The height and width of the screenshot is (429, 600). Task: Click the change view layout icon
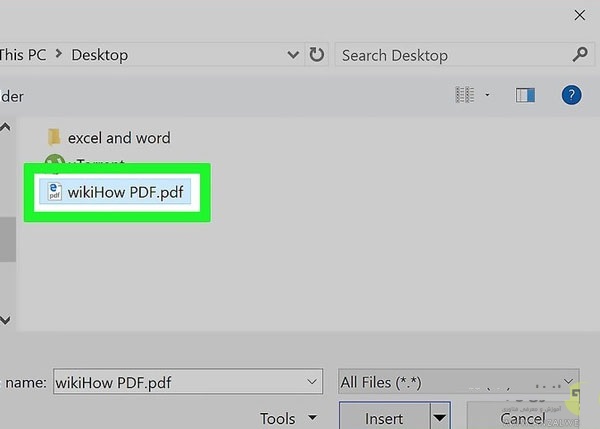pos(464,95)
